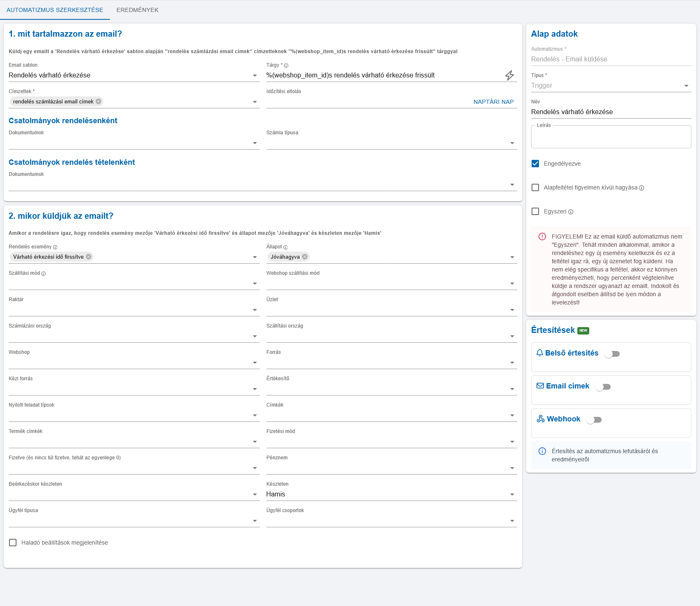The height and width of the screenshot is (606, 700).
Task: Expand the Számlázási ország dropdown
Action: tap(134, 336)
